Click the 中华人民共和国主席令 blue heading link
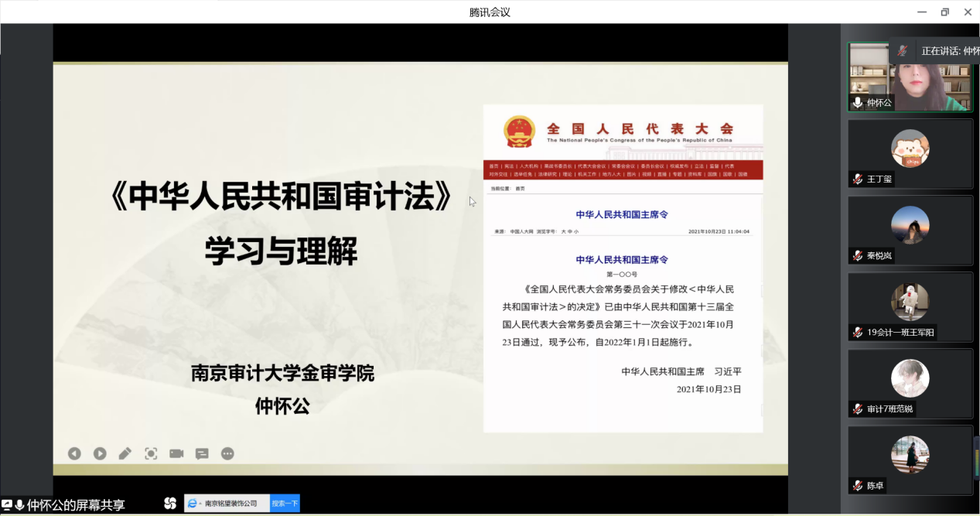This screenshot has width=980, height=516. click(621, 214)
